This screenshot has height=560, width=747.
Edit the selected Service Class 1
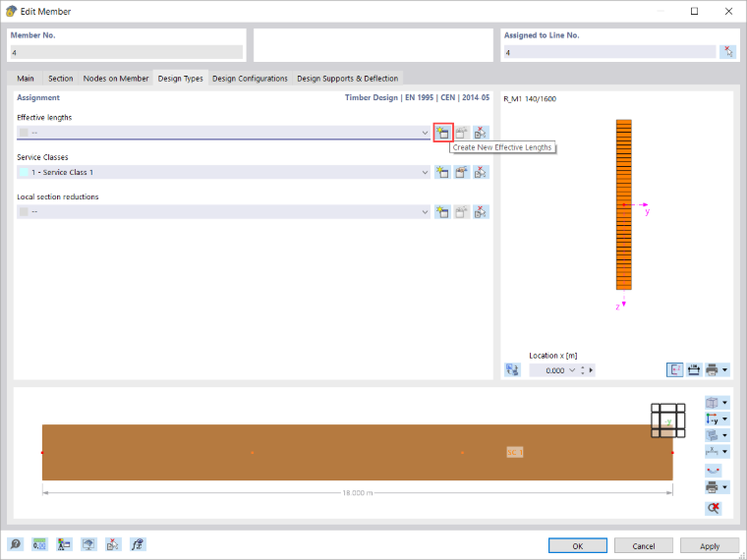462,172
